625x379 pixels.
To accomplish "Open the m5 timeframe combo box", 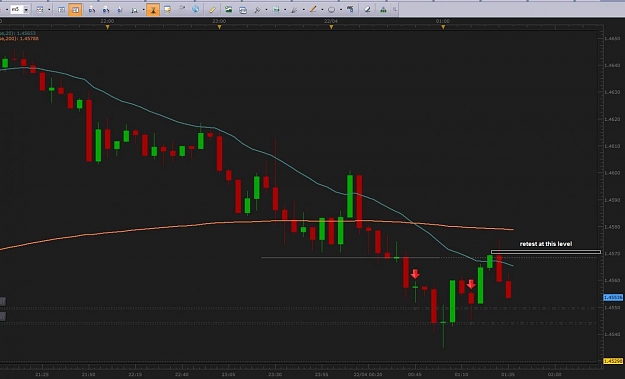I will coord(20,10).
